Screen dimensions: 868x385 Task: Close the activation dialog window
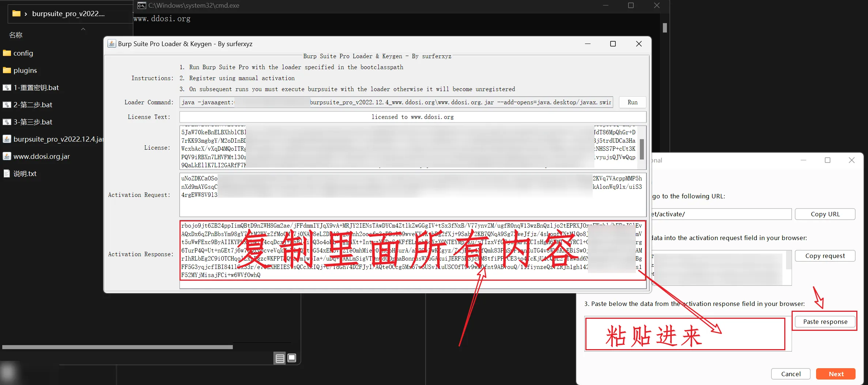point(852,160)
